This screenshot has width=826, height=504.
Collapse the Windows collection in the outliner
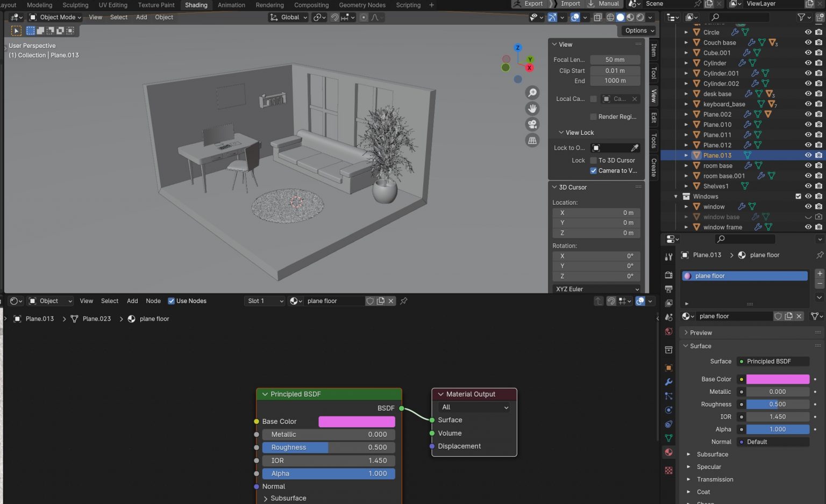coord(676,196)
